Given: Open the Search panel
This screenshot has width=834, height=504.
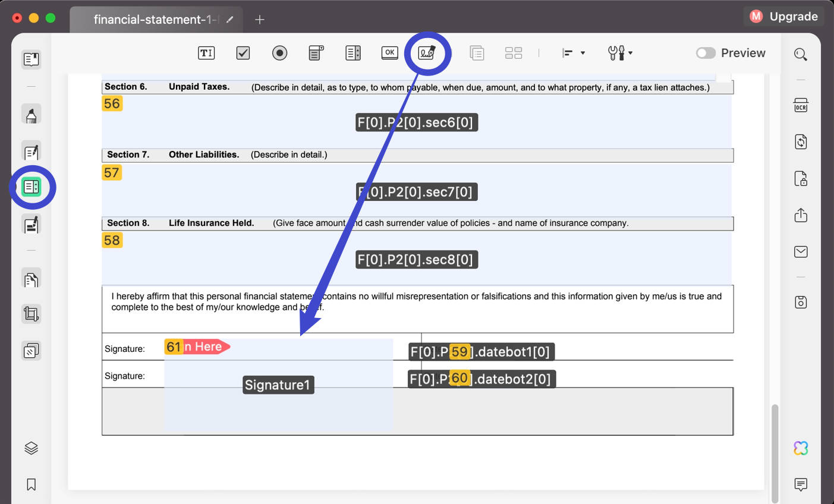Looking at the screenshot, I should (x=801, y=54).
